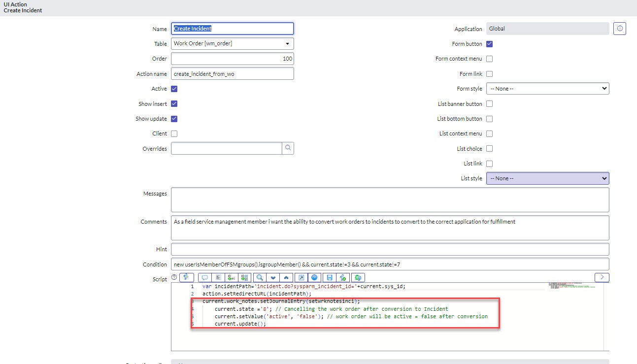Uncheck the Show insert checkbox
637x364 pixels.
click(174, 104)
